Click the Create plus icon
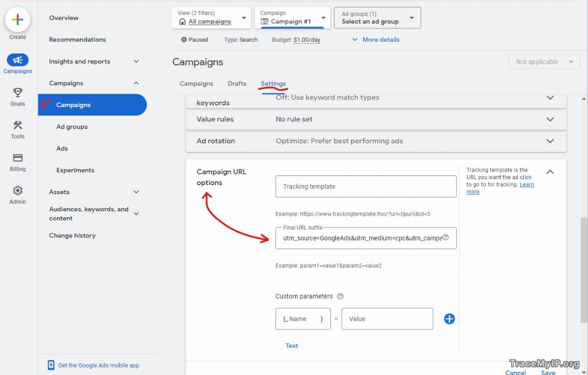This screenshot has height=375, width=588. click(18, 20)
